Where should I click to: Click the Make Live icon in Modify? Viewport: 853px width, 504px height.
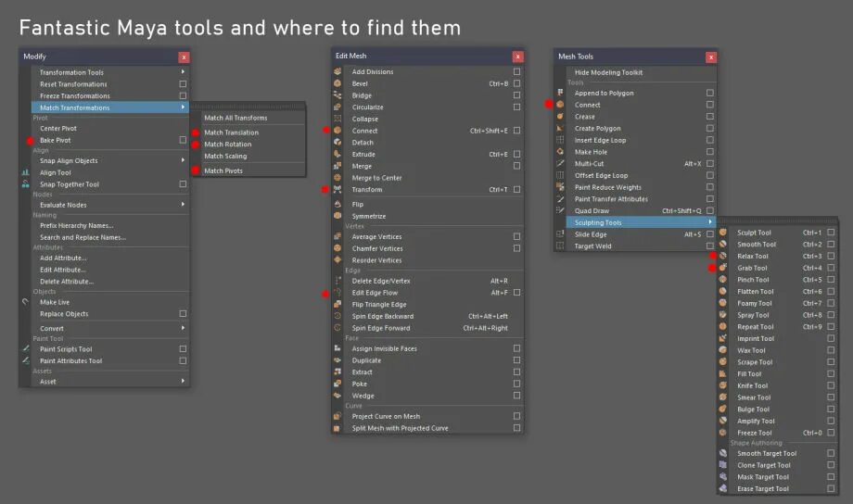pyautogui.click(x=26, y=302)
